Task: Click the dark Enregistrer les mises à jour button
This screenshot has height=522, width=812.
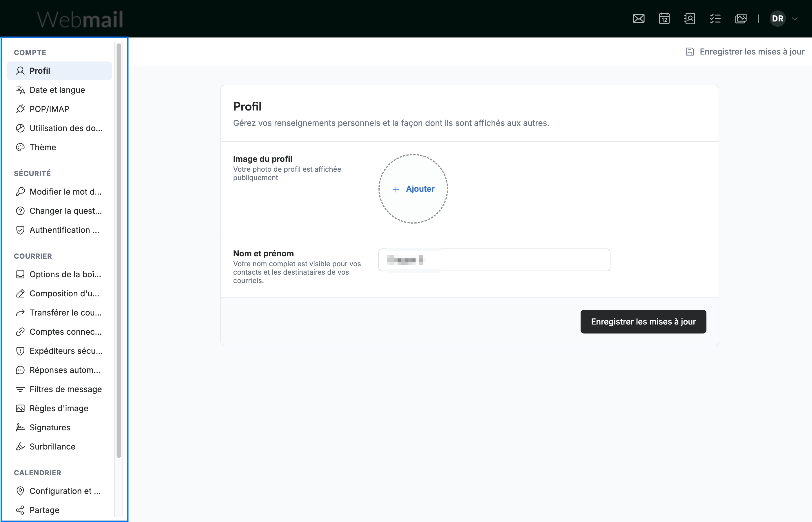Action: click(643, 321)
